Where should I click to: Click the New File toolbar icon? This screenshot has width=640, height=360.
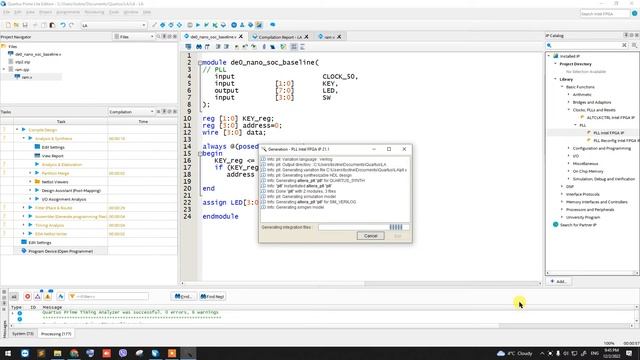point(8,25)
